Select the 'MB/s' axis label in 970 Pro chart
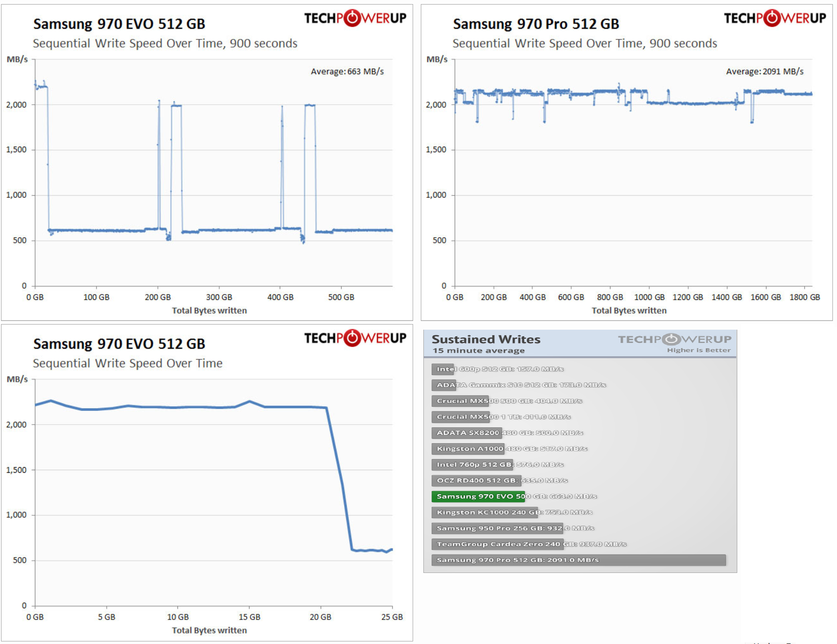The image size is (837, 644). pyautogui.click(x=437, y=59)
